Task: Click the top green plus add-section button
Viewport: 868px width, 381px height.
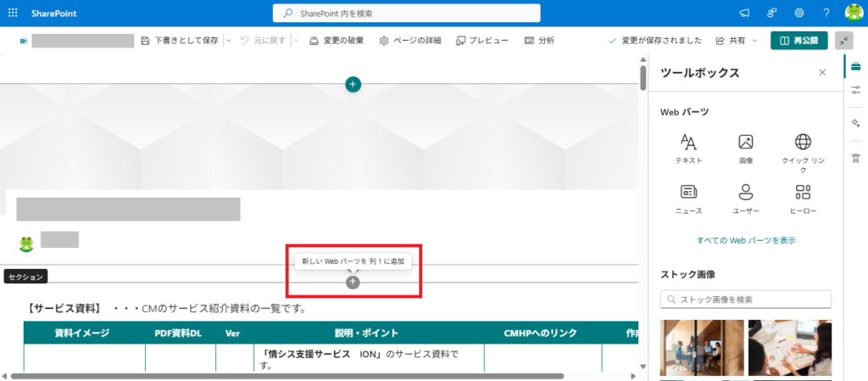Action: [353, 84]
